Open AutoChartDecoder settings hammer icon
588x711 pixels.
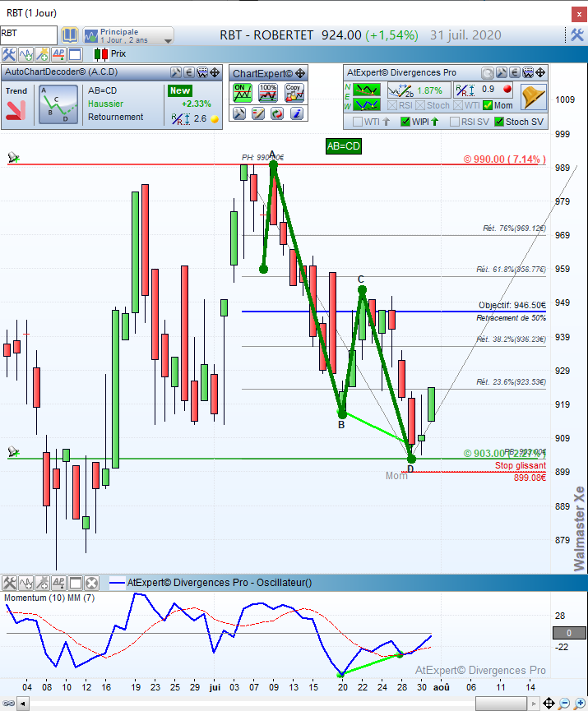tap(176, 72)
